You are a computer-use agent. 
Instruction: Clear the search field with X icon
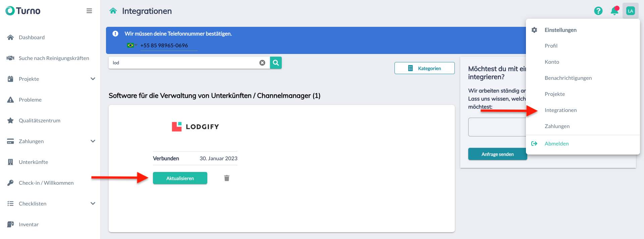pos(262,63)
